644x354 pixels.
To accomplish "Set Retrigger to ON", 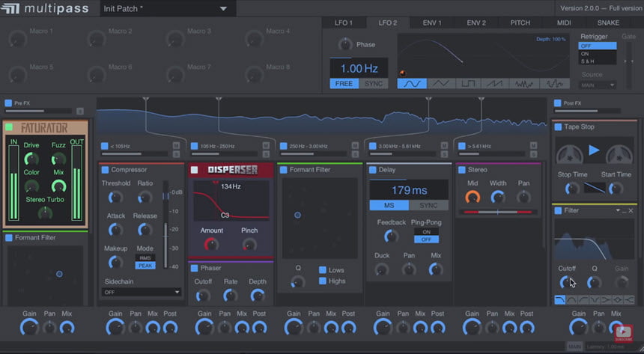I will point(597,54).
